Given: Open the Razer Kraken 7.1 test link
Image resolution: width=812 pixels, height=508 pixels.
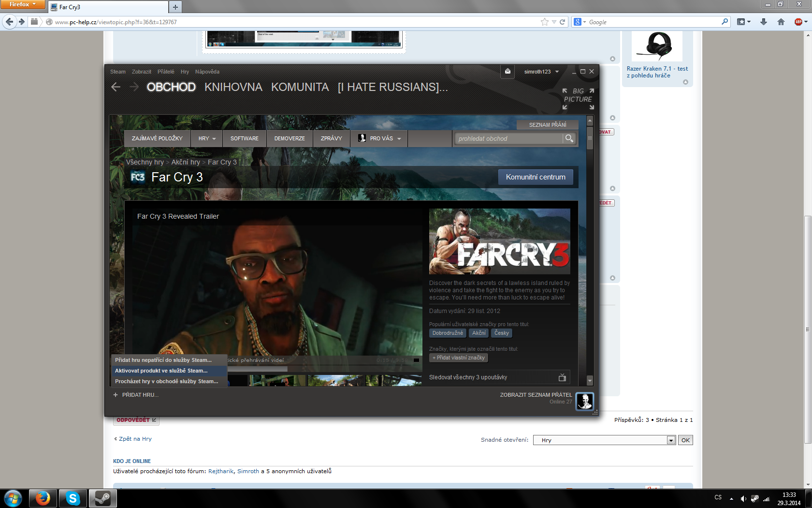Looking at the screenshot, I should tap(657, 72).
